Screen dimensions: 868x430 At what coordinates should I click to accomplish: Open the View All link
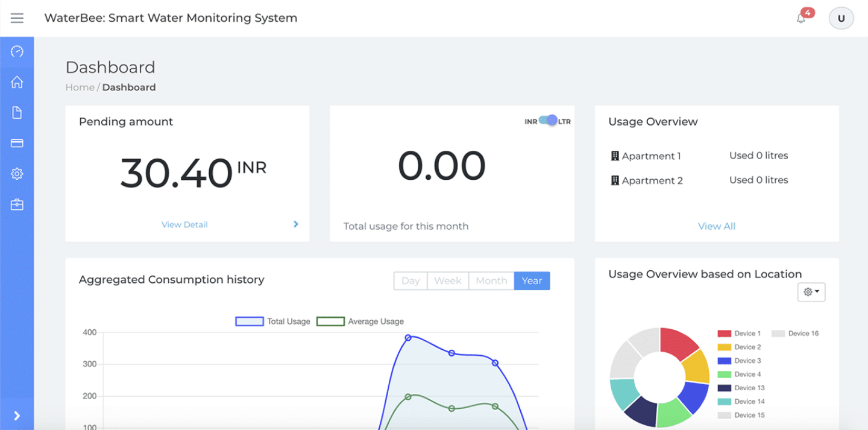coord(717,226)
